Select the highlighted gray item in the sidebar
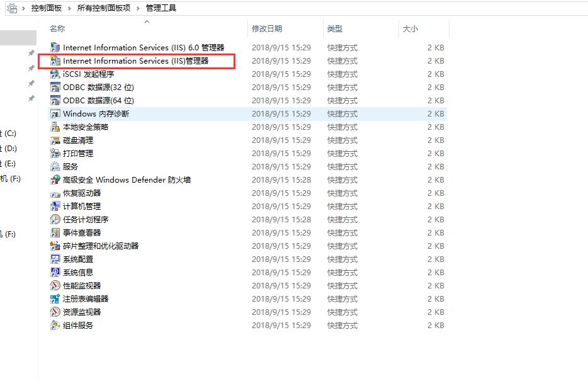588x381 pixels. click(18, 38)
